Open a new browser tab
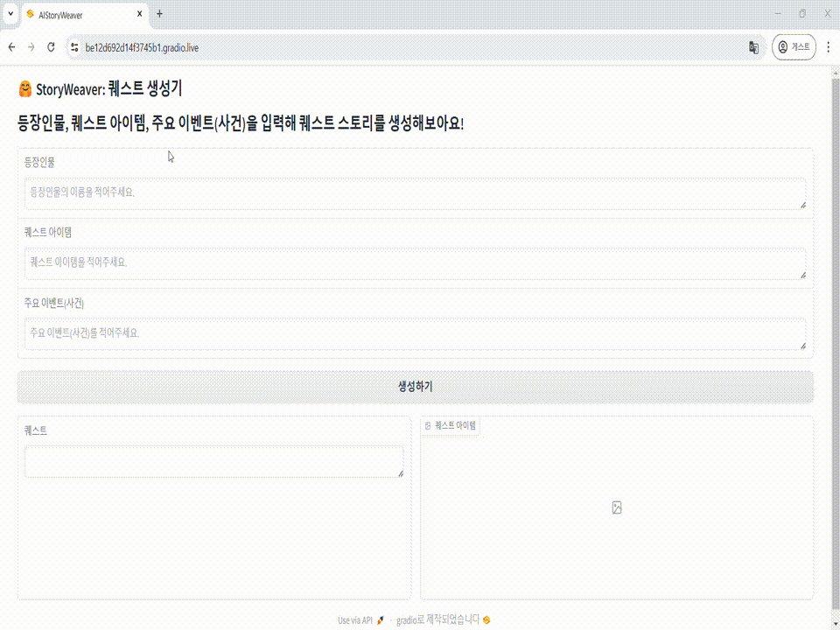The image size is (840, 630). coord(159,14)
